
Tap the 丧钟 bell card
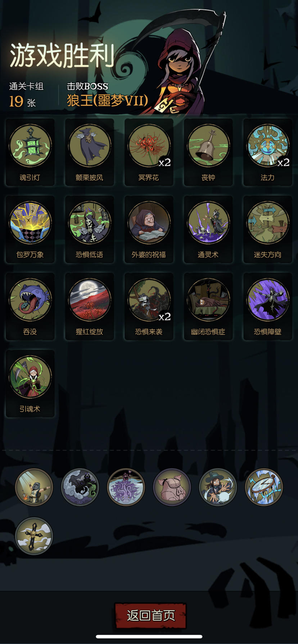208,152
